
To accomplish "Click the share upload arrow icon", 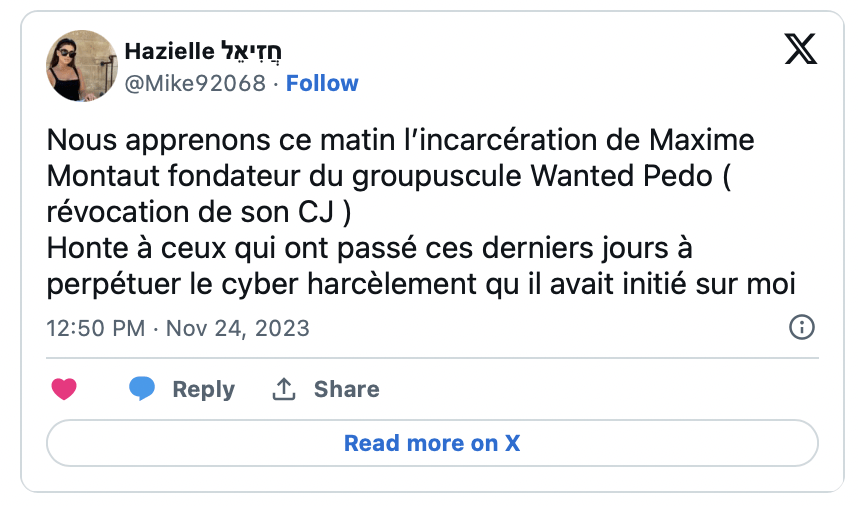I will 284,389.
